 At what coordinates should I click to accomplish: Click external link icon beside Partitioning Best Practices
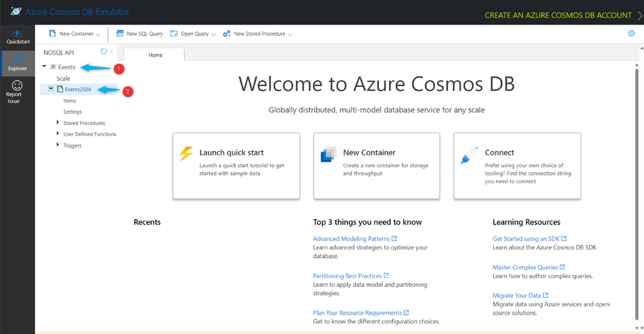pyautogui.click(x=386, y=276)
